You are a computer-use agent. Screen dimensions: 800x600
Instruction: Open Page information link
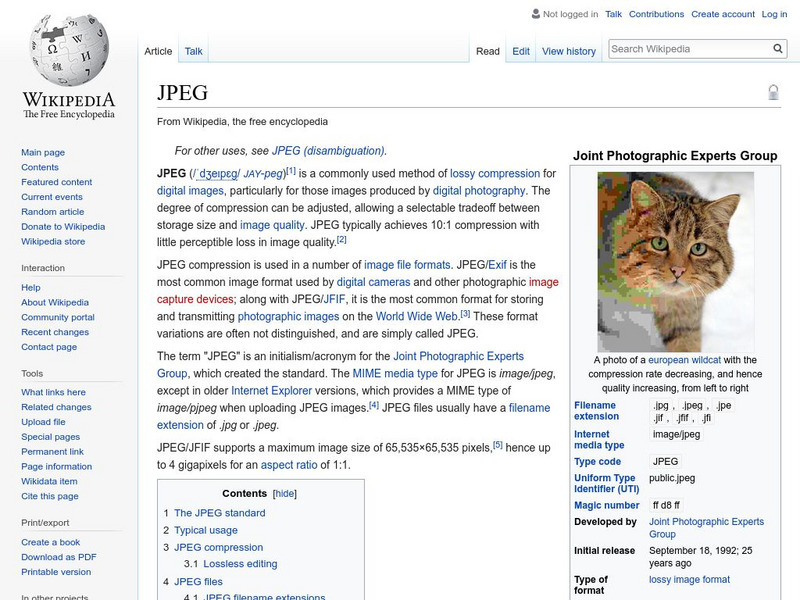[57, 466]
